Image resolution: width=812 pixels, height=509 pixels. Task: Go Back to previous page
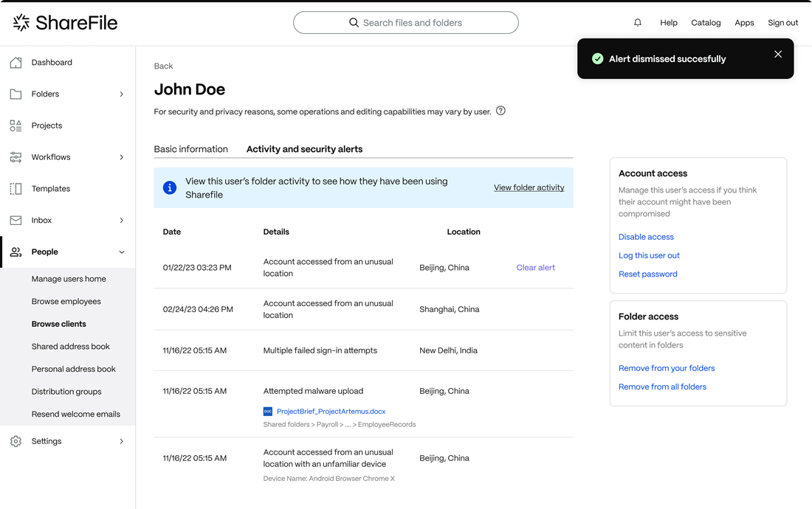point(163,66)
